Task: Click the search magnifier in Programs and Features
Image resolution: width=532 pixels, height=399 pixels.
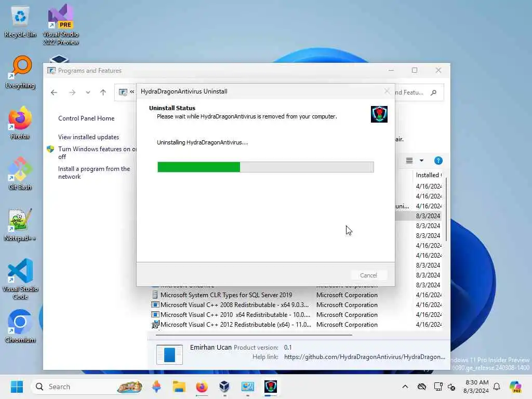Action: 434,92
